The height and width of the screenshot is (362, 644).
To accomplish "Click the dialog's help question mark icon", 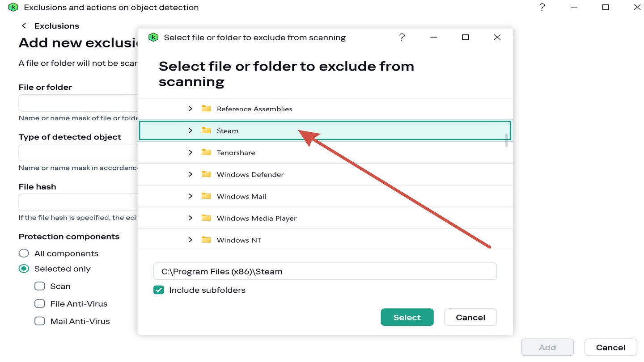I will click(402, 38).
